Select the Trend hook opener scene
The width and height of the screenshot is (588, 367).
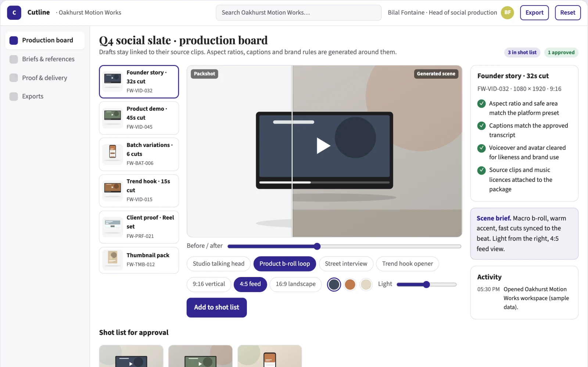[x=408, y=264]
